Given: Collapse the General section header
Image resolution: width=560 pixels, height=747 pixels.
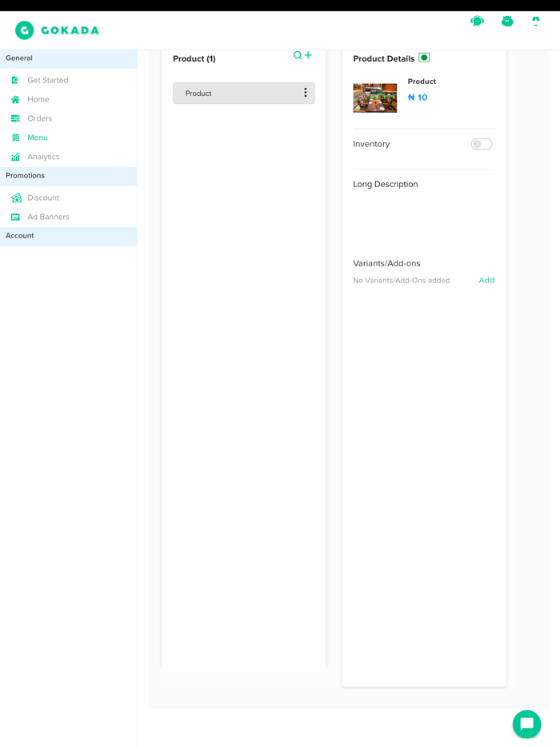Looking at the screenshot, I should 69,58.
